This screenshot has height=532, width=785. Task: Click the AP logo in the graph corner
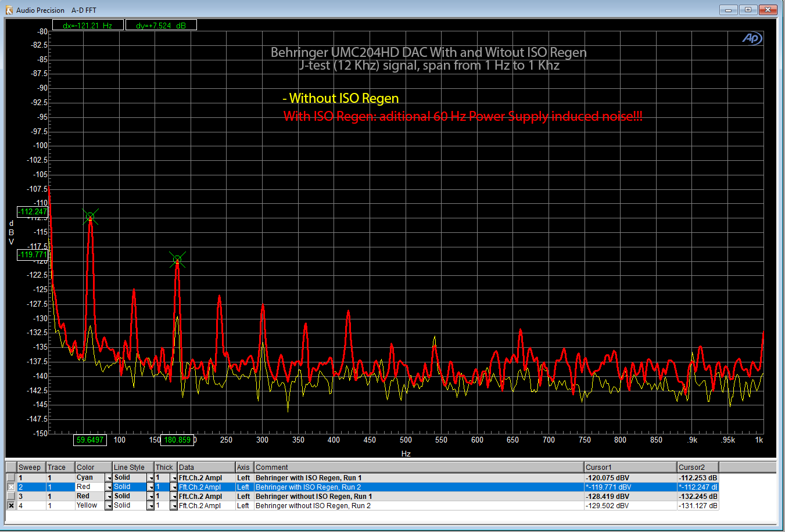pyautogui.click(x=752, y=38)
